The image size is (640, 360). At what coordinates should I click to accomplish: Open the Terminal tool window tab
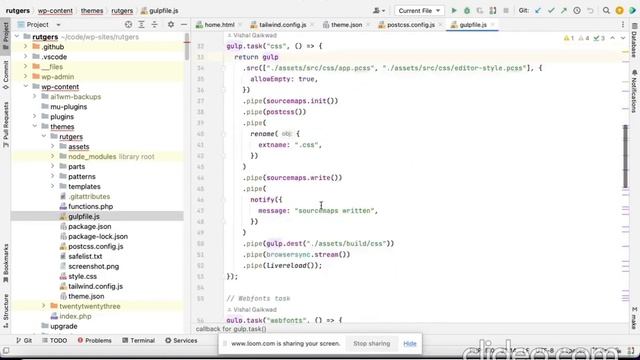pyautogui.click(x=138, y=340)
